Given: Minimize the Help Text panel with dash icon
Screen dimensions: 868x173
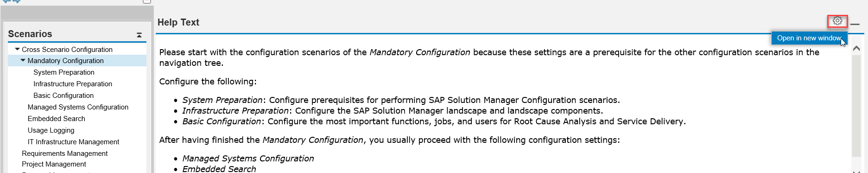Looking at the screenshot, I should point(855,24).
